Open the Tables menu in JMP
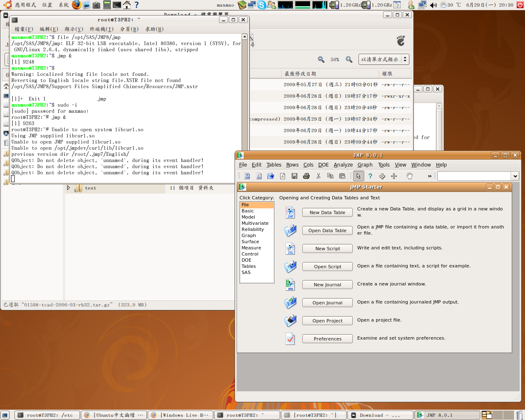The height and width of the screenshot is (420, 525). (274, 165)
